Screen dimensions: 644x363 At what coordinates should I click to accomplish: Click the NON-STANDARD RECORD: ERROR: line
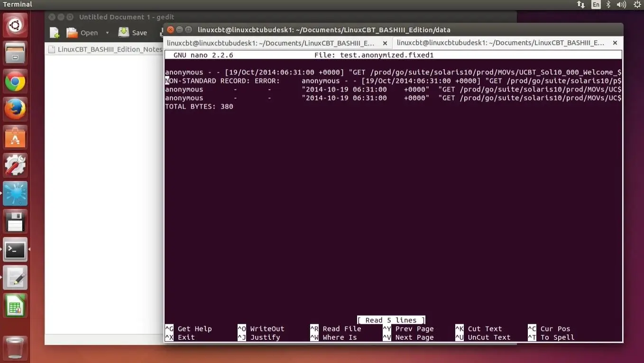click(393, 81)
